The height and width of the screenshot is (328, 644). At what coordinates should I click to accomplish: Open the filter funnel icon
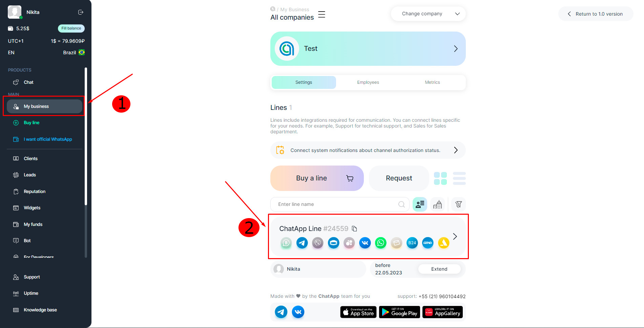click(x=458, y=204)
